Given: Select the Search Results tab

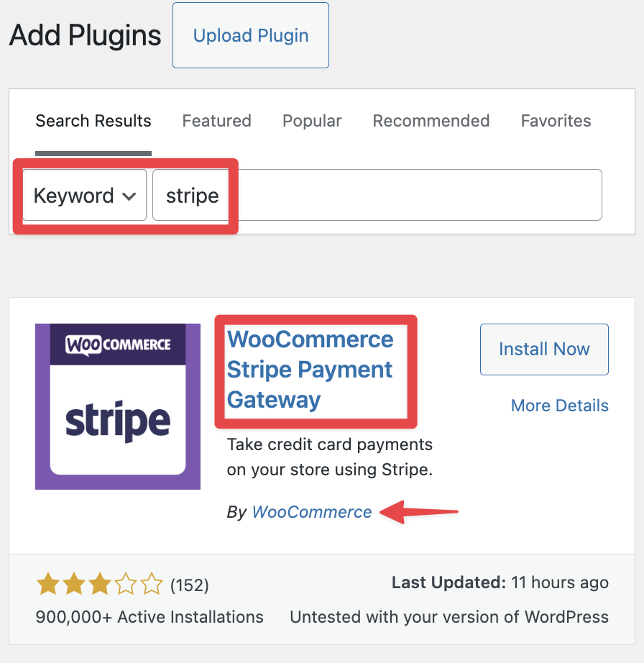Looking at the screenshot, I should tap(93, 121).
